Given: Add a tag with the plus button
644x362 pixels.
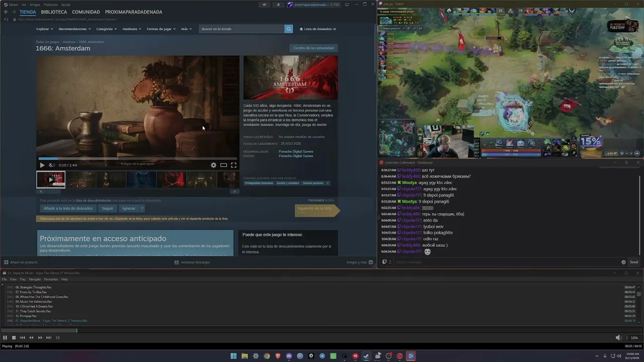Looking at the screenshot, I should 328,183.
